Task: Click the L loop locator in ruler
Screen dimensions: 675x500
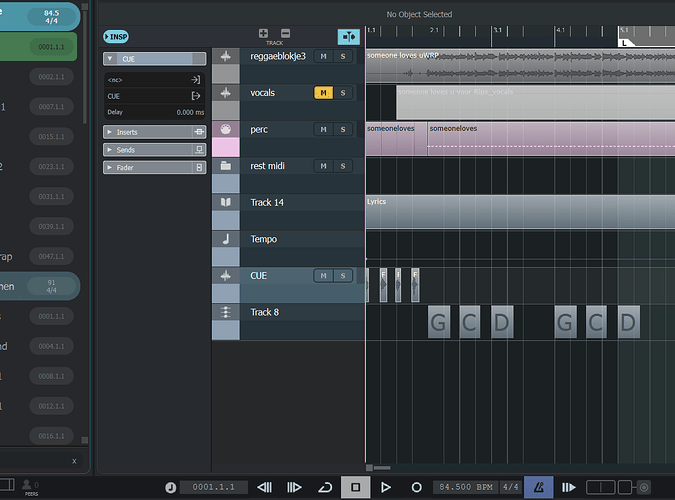Action: pos(625,43)
